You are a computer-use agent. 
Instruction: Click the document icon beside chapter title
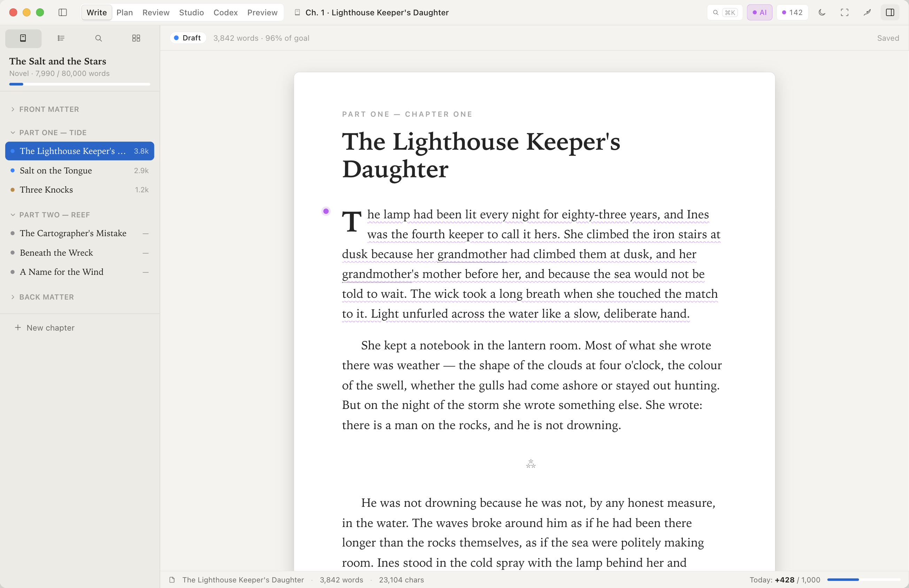(x=297, y=13)
